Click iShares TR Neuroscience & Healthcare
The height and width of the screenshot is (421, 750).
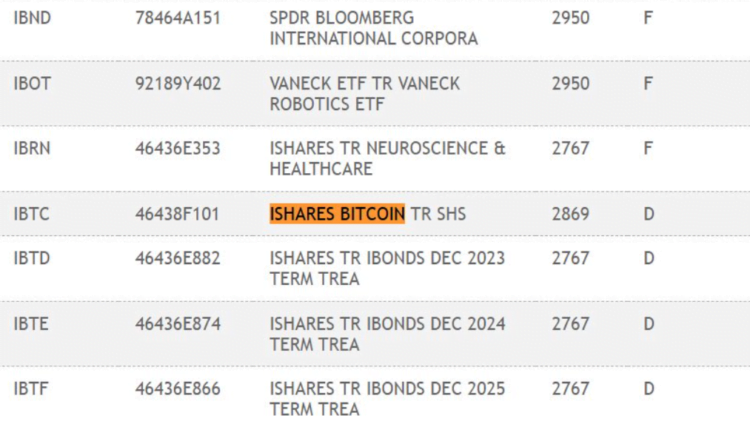click(387, 159)
